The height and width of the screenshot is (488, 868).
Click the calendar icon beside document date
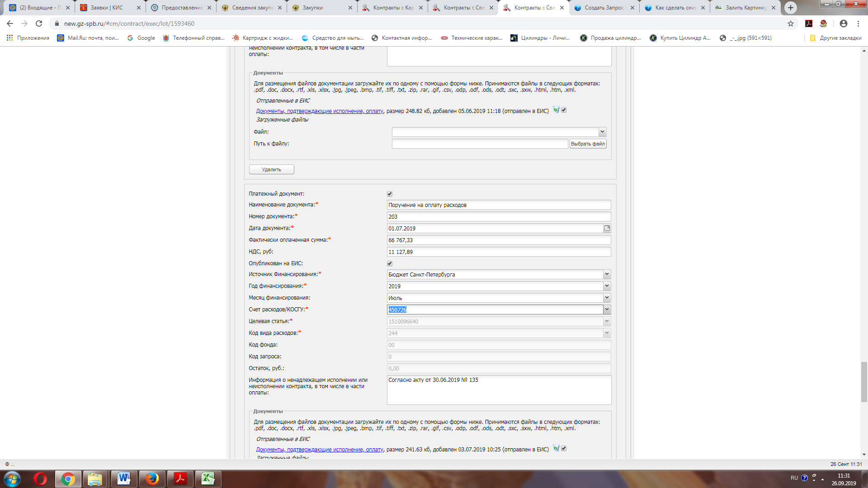[607, 228]
